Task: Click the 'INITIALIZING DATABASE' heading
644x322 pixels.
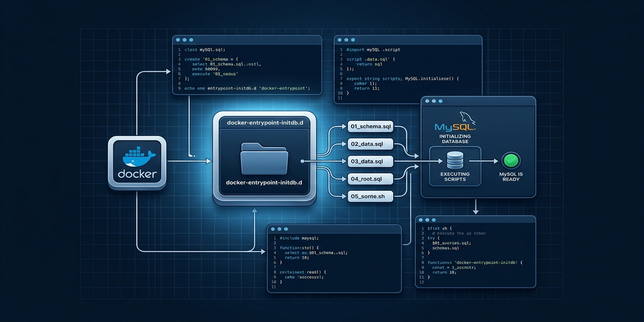Action: [x=454, y=138]
